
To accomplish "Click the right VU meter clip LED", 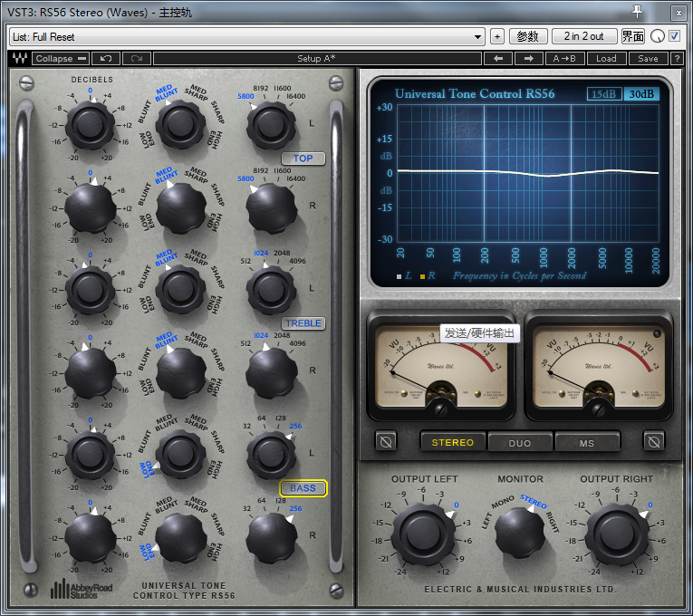I will [657, 333].
